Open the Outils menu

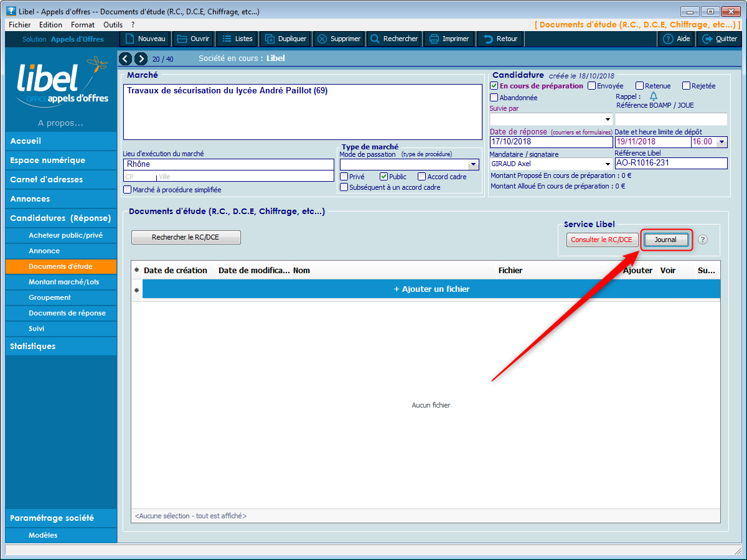pos(113,25)
